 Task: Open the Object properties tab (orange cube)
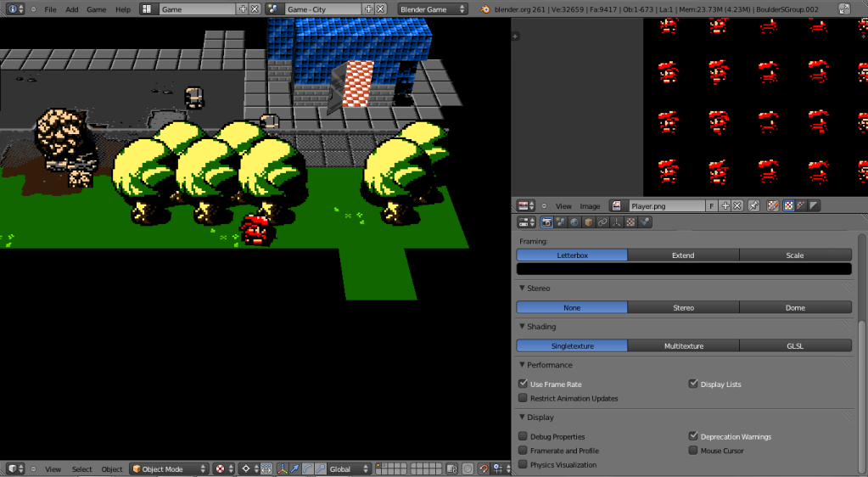pyautogui.click(x=589, y=222)
